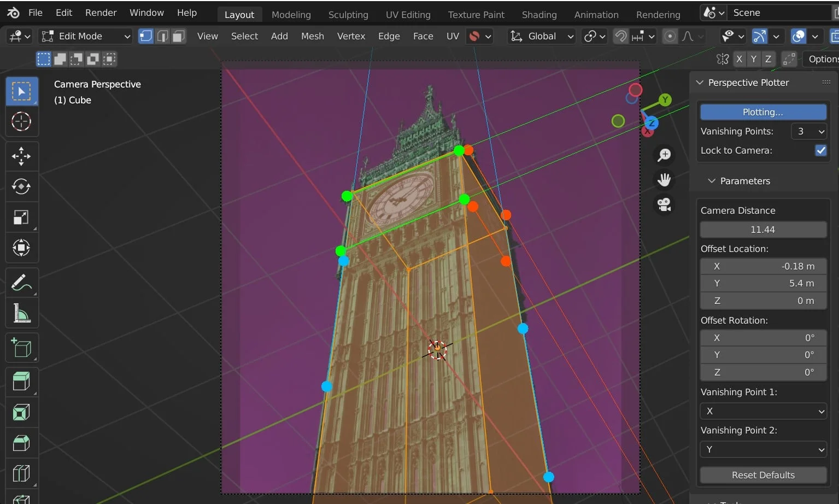The width and height of the screenshot is (839, 504).
Task: Switch to edge select mode
Action: 162,36
